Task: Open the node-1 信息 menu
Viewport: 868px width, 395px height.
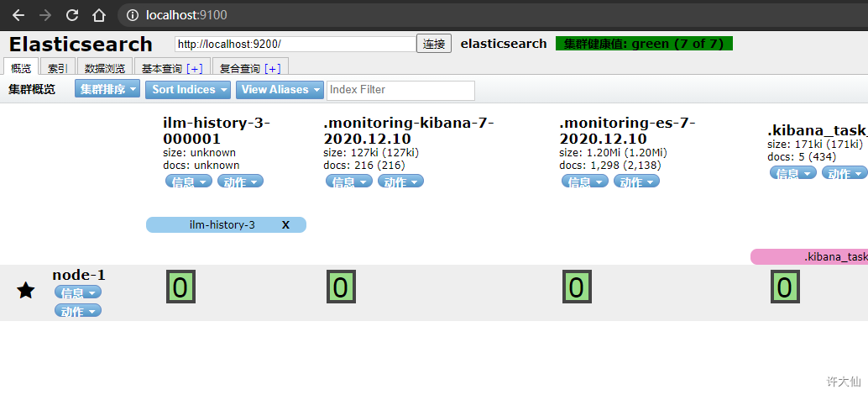Action: (78, 292)
